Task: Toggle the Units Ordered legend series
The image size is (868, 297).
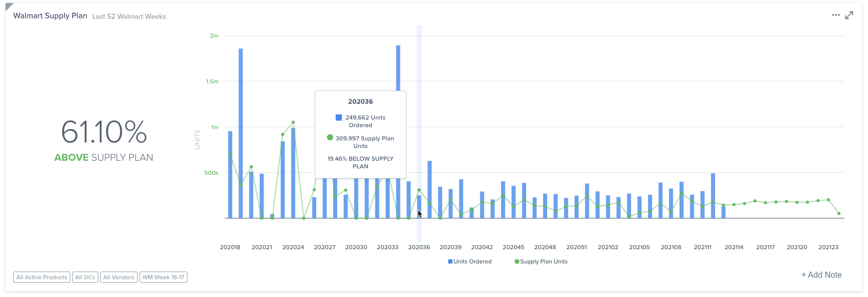Action: click(x=470, y=261)
